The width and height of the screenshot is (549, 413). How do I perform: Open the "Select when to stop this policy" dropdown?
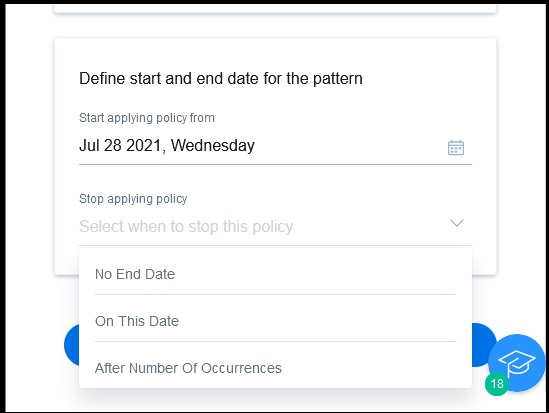[x=275, y=226]
